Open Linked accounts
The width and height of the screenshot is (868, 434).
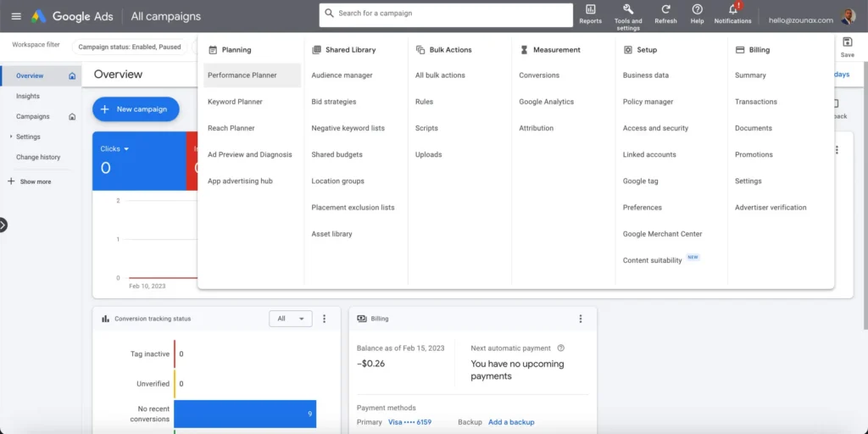649,155
